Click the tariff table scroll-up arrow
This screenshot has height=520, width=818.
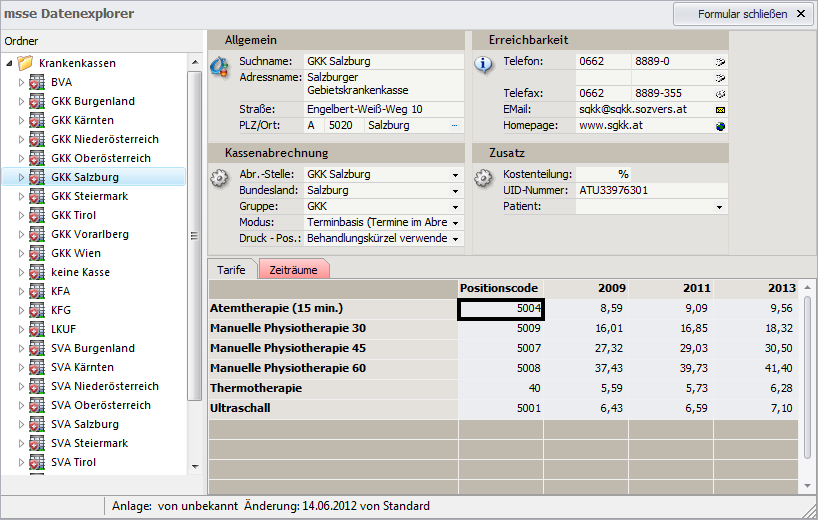[x=807, y=288]
